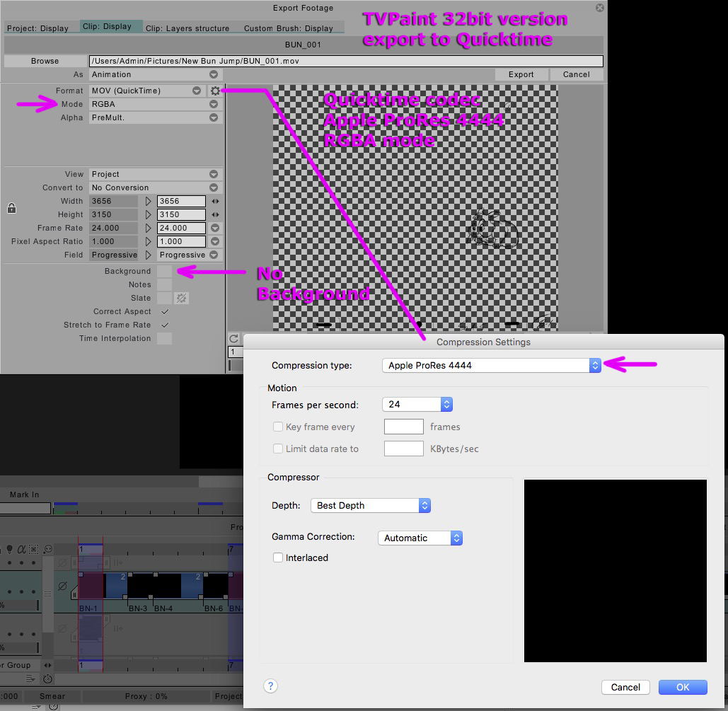Enable the Background checkbox
728x711 pixels.
click(164, 271)
